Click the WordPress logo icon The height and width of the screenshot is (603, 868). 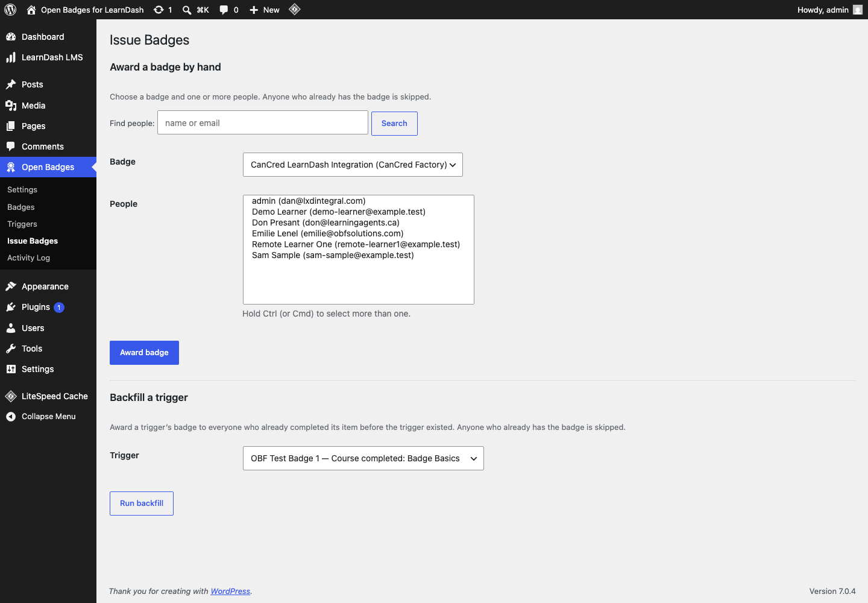click(x=10, y=10)
